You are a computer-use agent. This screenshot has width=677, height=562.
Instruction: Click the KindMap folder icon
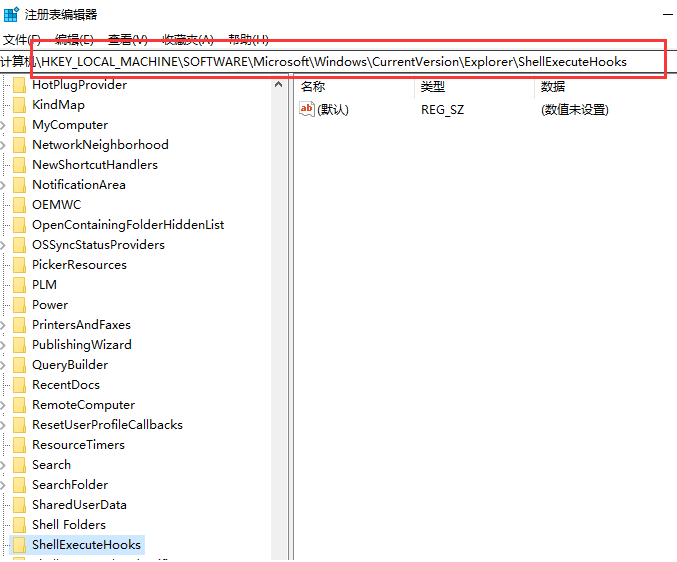click(x=19, y=105)
